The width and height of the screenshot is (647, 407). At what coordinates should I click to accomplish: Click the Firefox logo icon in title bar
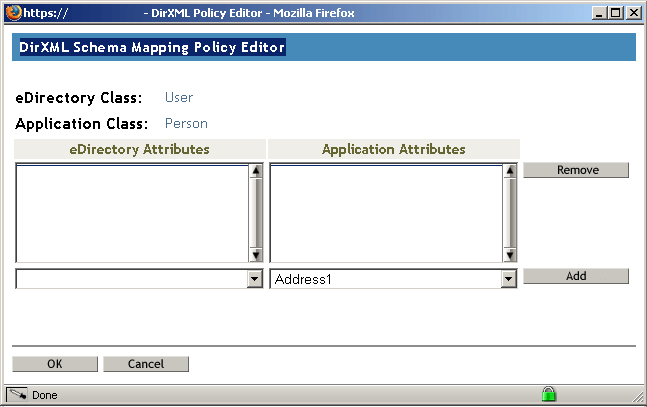click(14, 13)
